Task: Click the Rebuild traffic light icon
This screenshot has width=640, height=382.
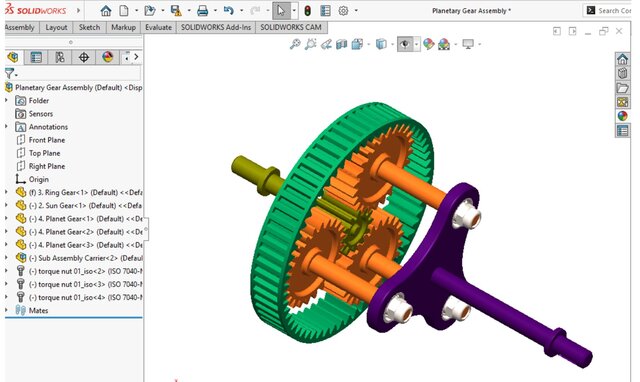Action: pos(307,11)
